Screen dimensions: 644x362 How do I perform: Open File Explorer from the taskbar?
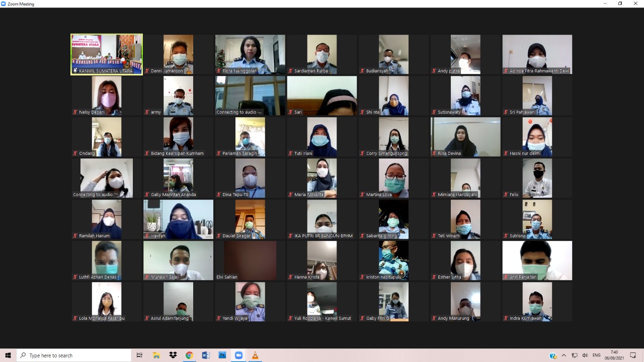[156, 355]
